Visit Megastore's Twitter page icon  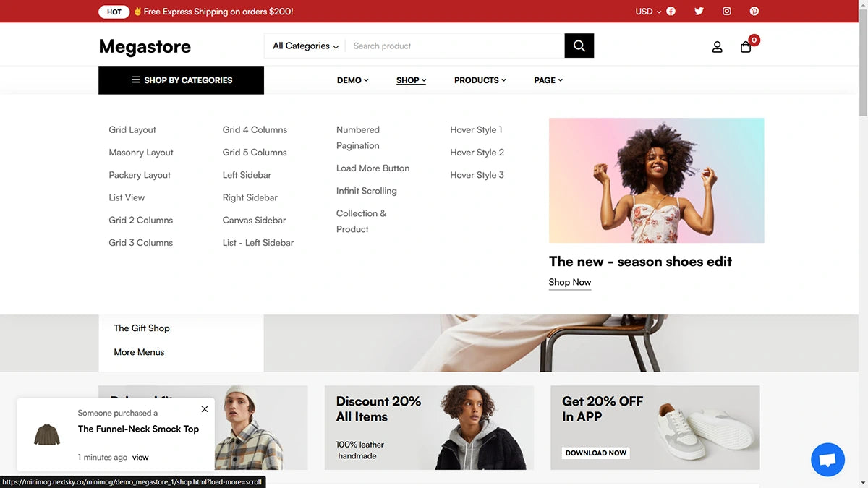tap(698, 11)
